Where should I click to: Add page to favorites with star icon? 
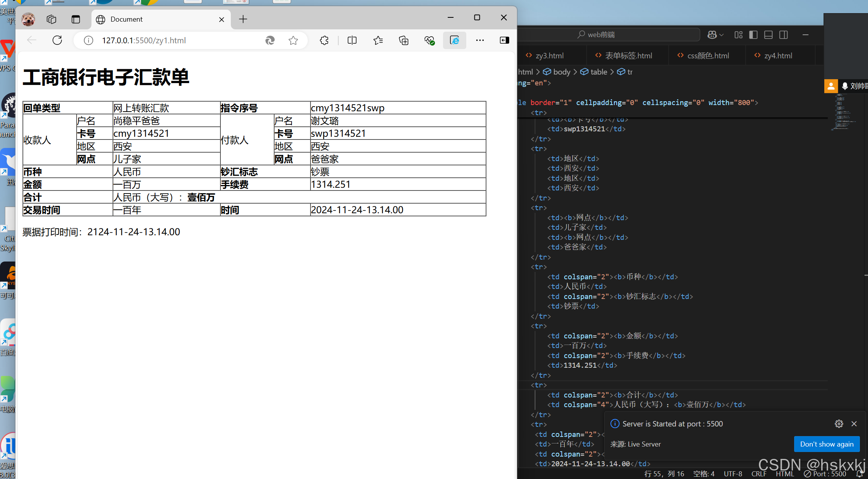(x=293, y=40)
